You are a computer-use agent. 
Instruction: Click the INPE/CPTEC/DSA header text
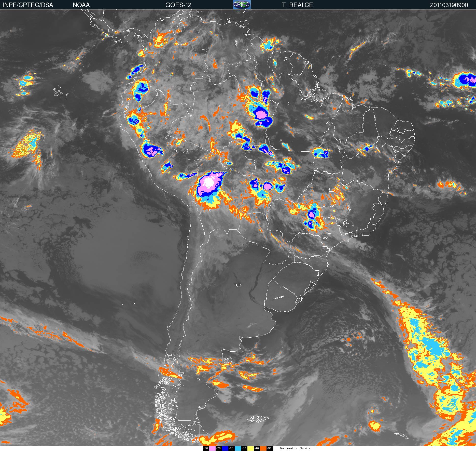click(x=28, y=5)
